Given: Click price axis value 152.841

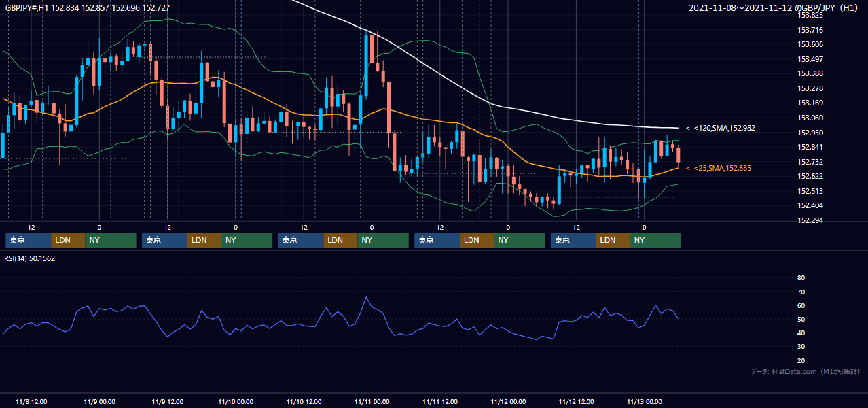Looking at the screenshot, I should [x=810, y=147].
